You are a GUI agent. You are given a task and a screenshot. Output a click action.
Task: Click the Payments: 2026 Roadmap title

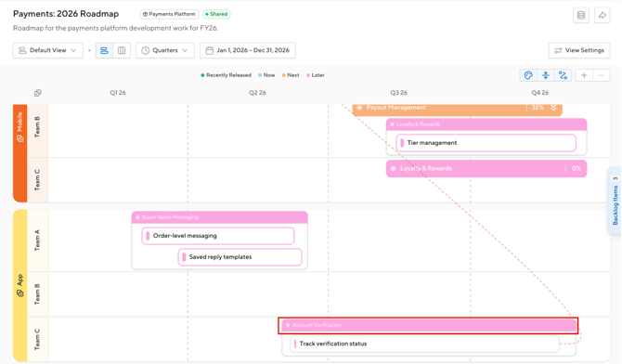66,14
